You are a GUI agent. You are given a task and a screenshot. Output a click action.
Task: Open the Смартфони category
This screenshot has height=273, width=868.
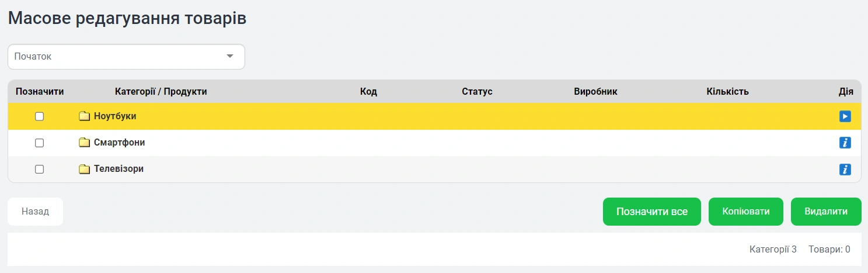[119, 143]
